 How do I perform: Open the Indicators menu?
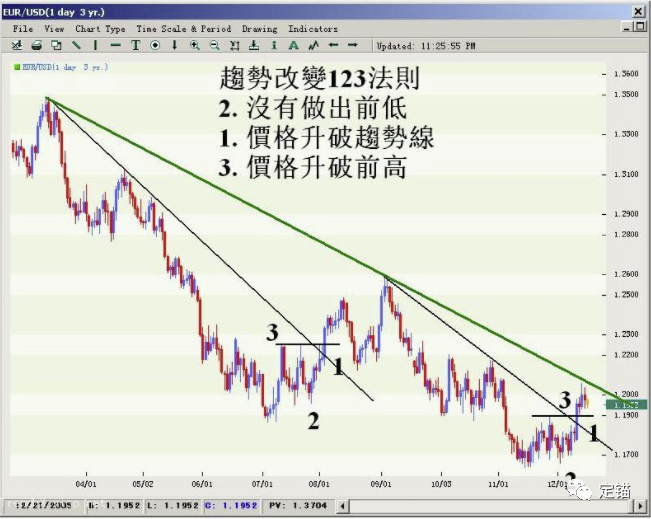click(x=313, y=29)
